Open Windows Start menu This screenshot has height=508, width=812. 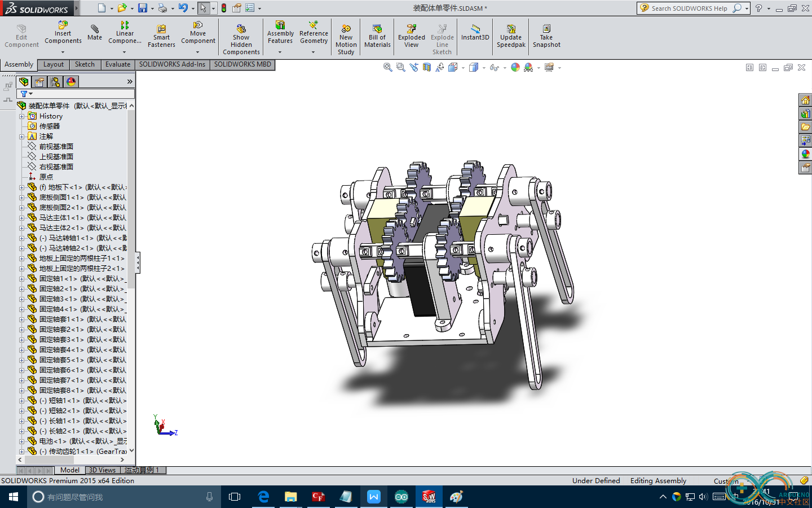coord(14,497)
